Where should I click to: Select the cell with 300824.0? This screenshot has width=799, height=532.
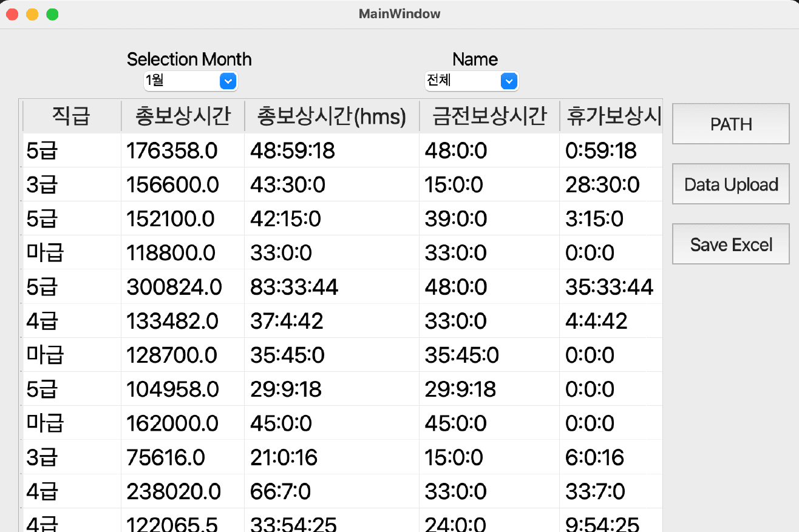(183, 286)
